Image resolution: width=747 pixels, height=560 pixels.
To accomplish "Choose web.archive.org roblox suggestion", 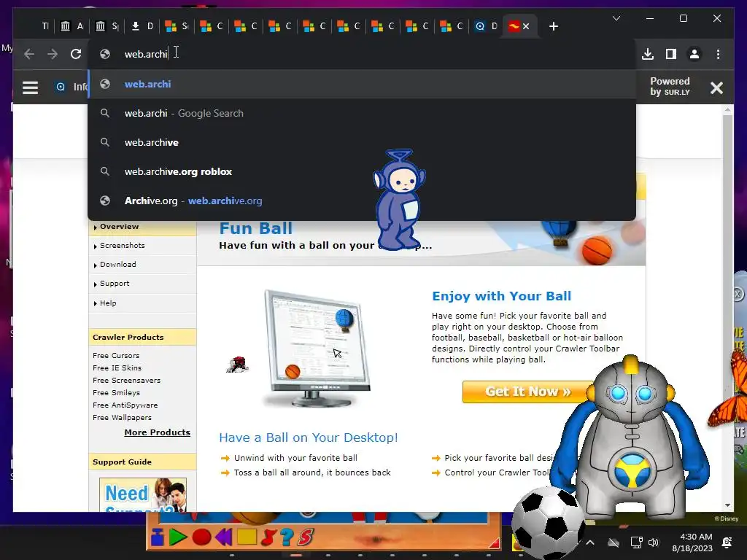I will pos(362,171).
